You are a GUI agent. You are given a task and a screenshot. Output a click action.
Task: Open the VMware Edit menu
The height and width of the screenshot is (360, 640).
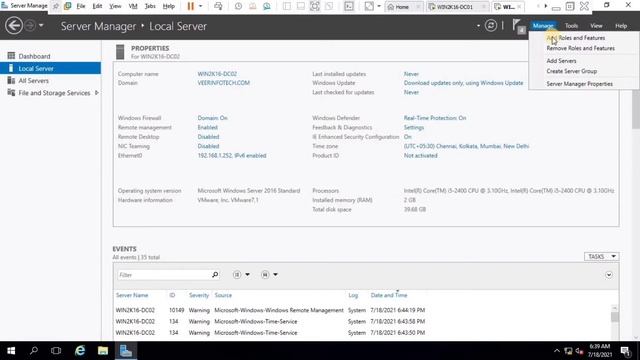pyautogui.click(x=97, y=6)
